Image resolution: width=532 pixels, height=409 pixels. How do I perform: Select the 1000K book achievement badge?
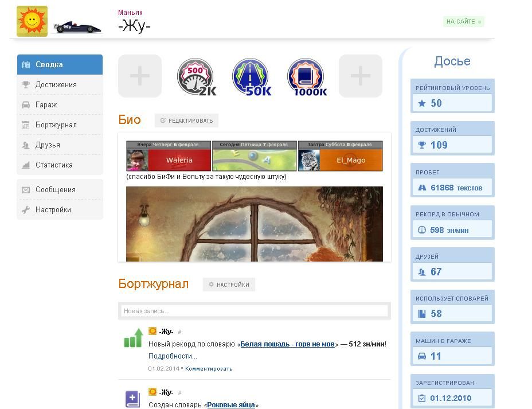coord(306,76)
